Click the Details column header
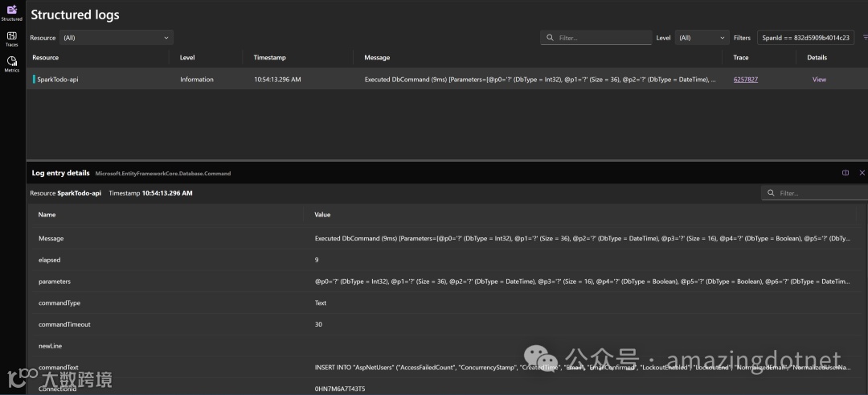The image size is (868, 395). (817, 58)
